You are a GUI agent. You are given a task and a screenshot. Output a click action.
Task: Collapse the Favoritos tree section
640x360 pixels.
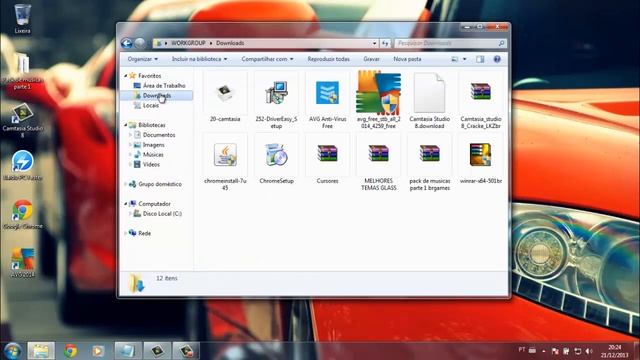126,76
